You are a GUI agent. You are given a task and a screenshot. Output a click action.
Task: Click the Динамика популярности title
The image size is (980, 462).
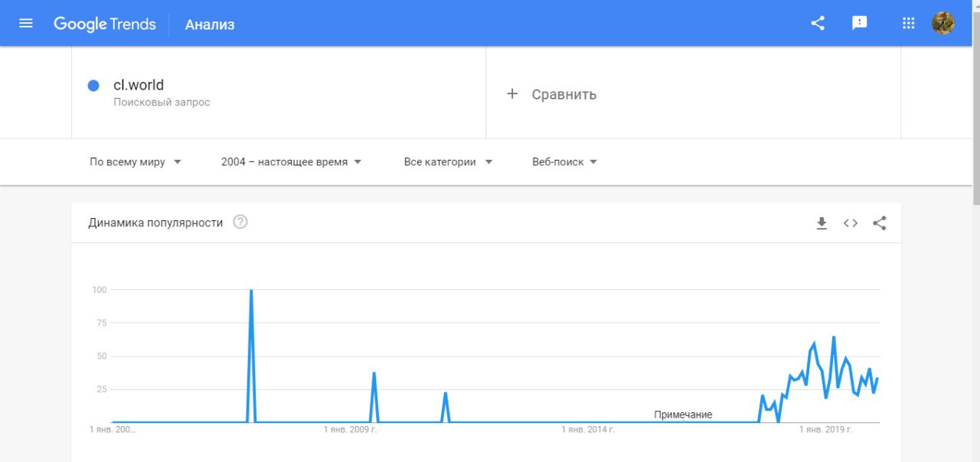(x=155, y=223)
